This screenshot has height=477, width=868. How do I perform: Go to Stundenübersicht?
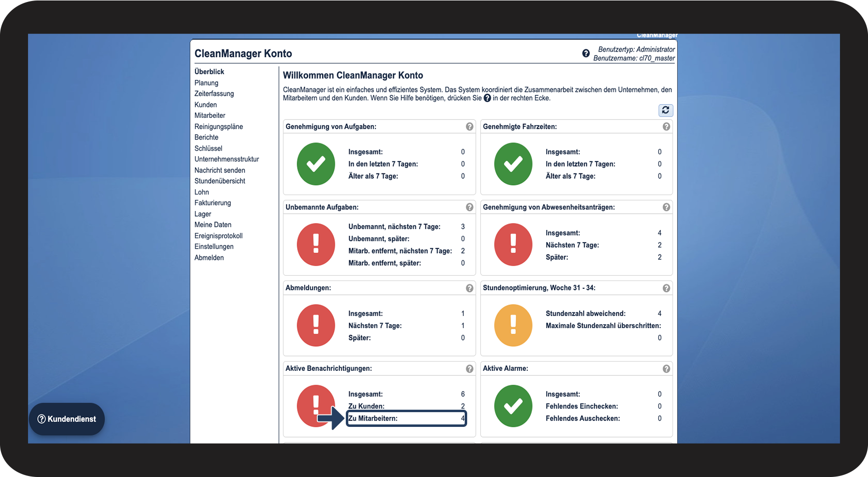click(x=220, y=181)
